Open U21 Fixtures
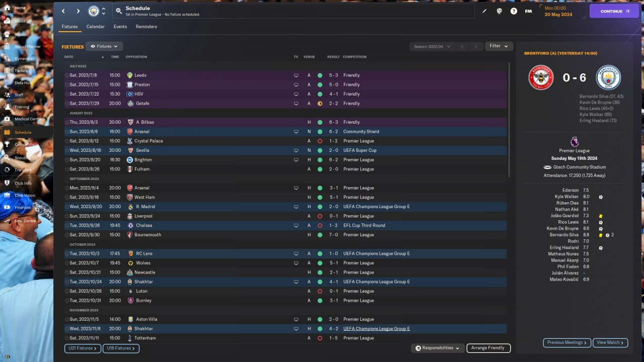The height and width of the screenshot is (362, 644). tap(83, 348)
